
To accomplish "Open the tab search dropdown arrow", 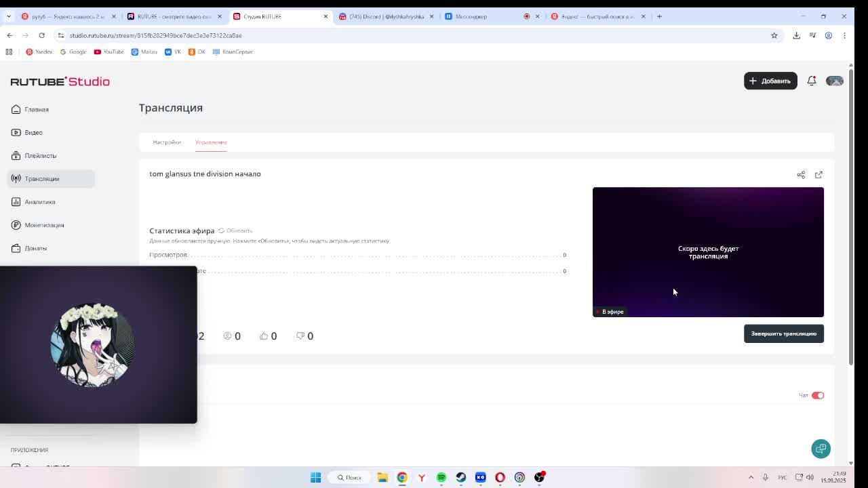I will click(9, 16).
